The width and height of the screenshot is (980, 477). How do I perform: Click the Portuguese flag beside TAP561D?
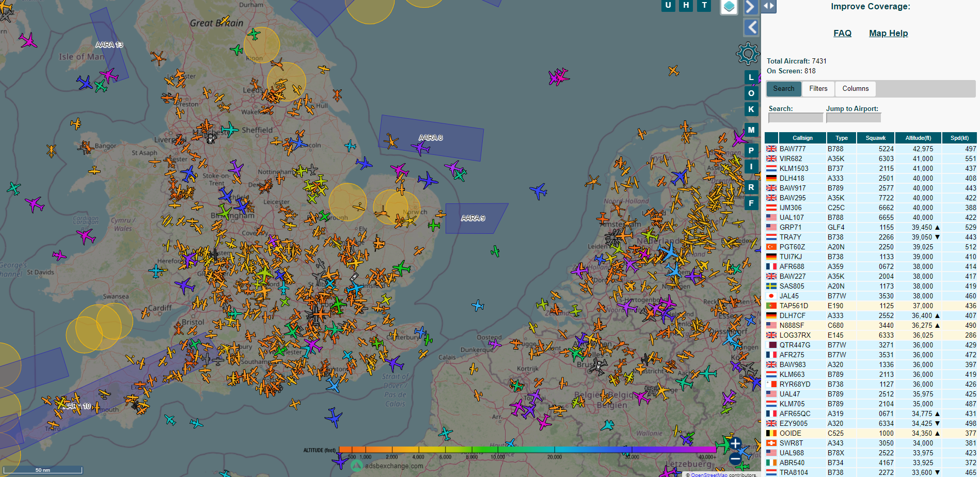tap(771, 306)
